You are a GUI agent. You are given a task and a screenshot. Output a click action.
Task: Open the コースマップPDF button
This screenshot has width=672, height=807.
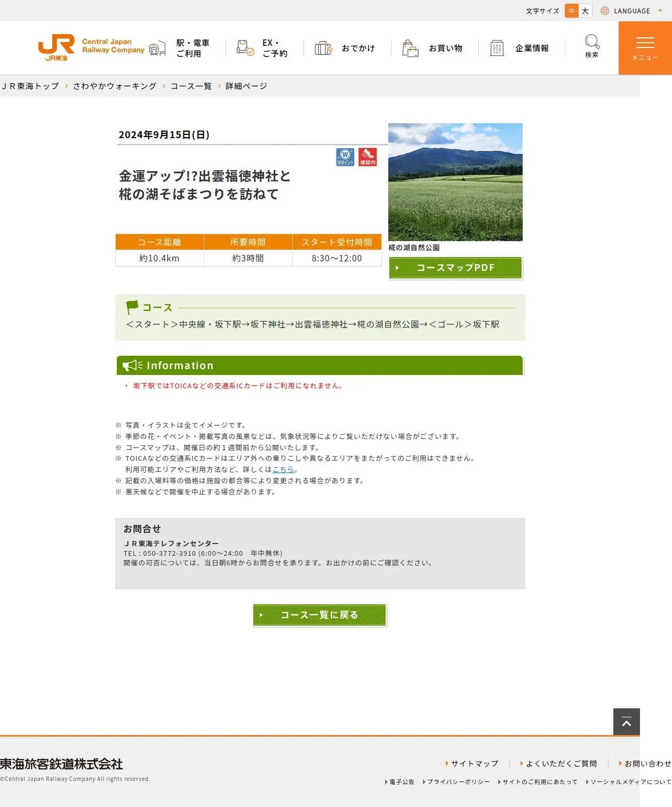click(455, 268)
